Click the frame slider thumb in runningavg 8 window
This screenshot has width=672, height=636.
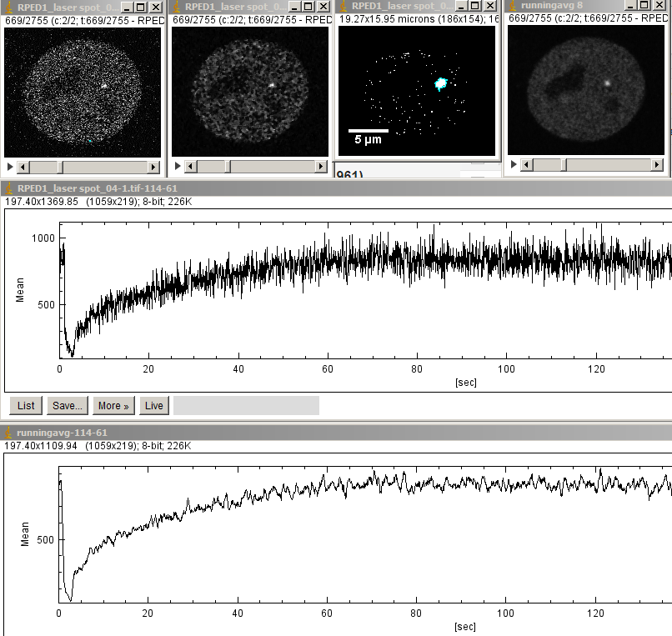pyautogui.click(x=564, y=165)
